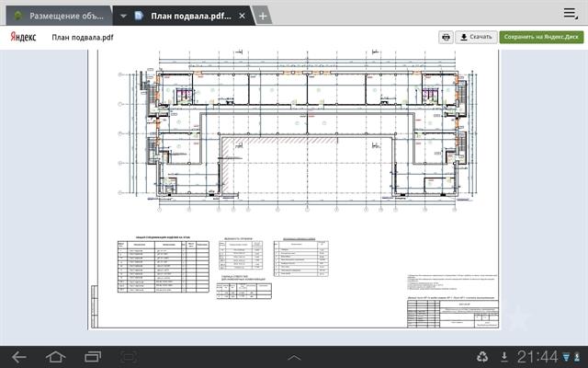Tap the recycle notification icon
588x368 pixels.
pos(483,356)
